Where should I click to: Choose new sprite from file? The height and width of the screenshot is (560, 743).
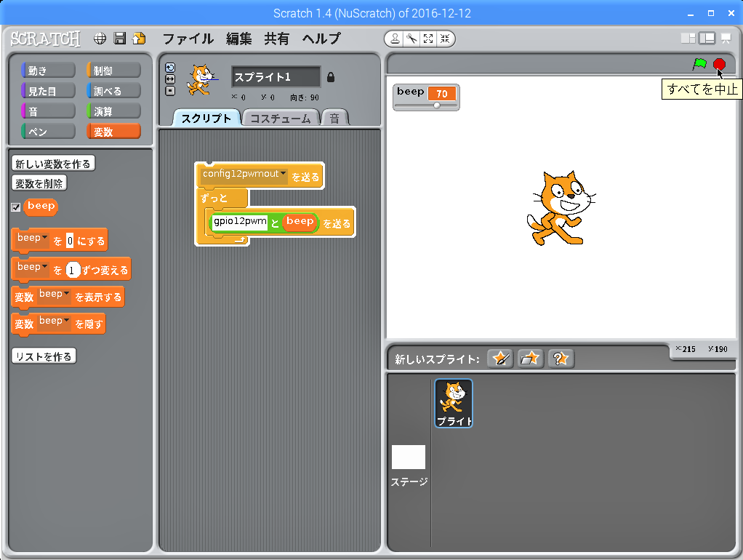[530, 359]
